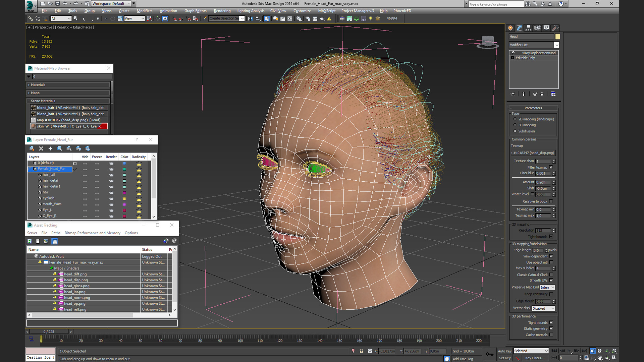Click Head object color swatch
The width and height of the screenshot is (644, 362).
point(557,37)
